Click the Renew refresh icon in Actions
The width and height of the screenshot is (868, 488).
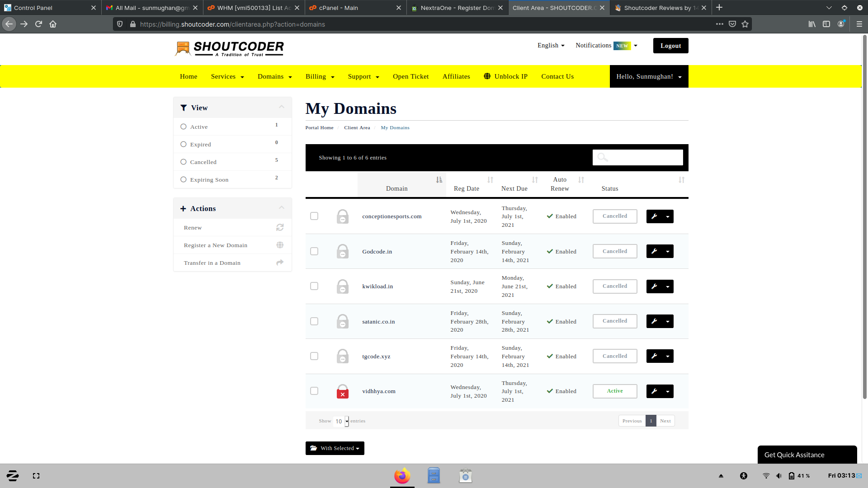point(280,227)
